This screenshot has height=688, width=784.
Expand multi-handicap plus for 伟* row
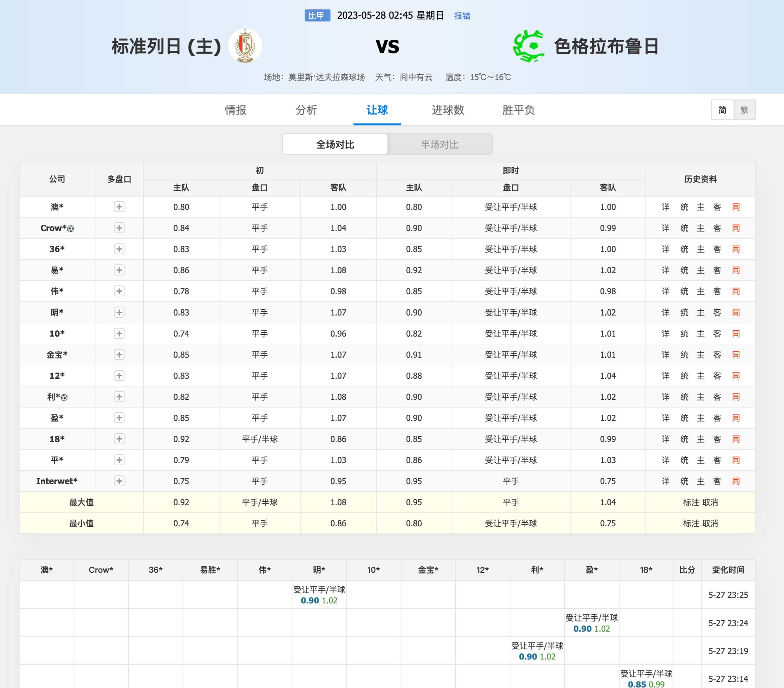(x=119, y=291)
